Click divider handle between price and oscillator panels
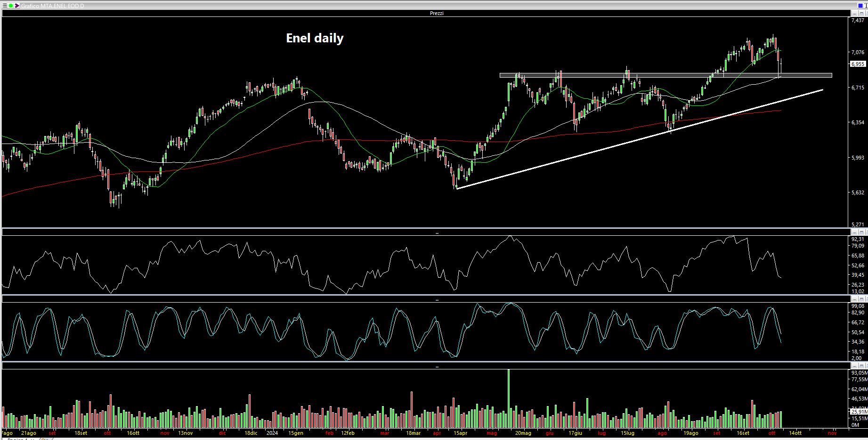 coord(437,233)
